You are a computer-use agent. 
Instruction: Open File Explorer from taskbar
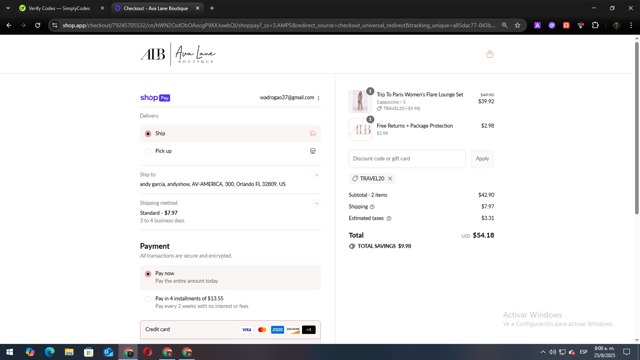tap(69, 352)
